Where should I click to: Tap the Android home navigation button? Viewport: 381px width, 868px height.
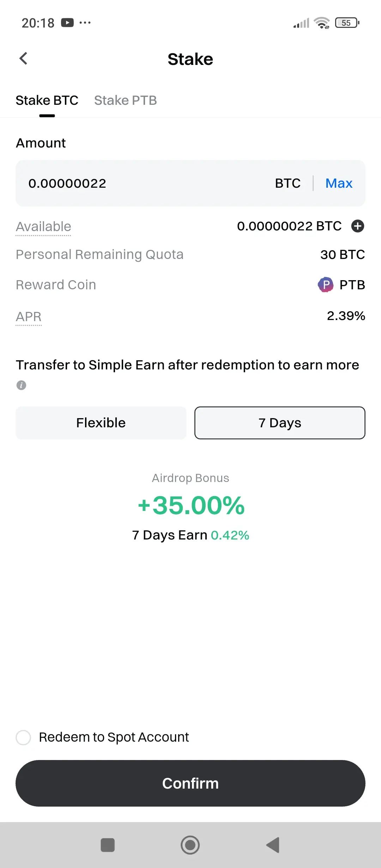click(190, 845)
